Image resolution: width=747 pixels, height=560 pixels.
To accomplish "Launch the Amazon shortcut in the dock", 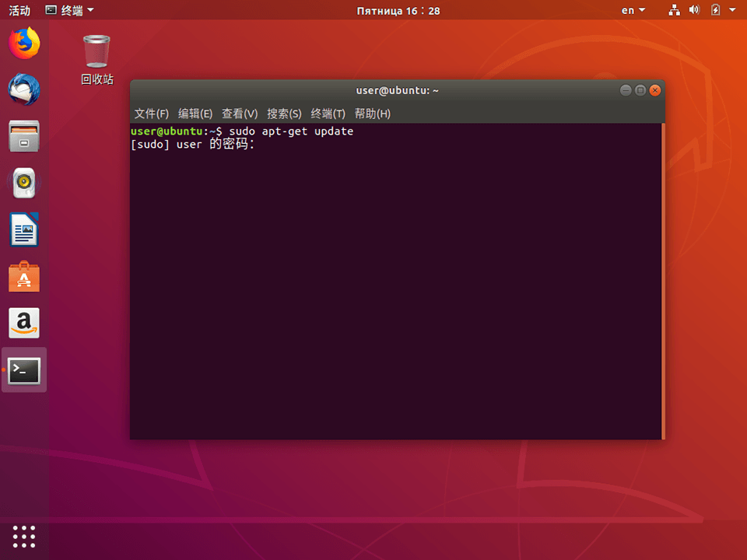I will click(23, 324).
